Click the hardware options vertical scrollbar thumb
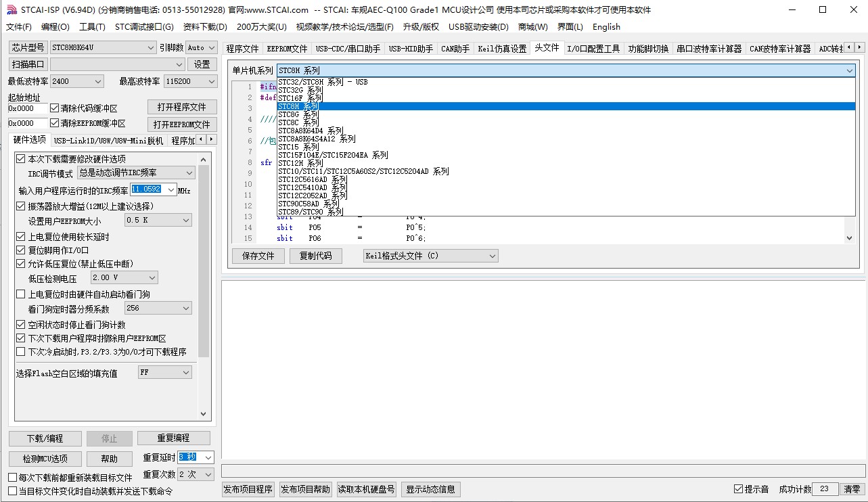868x502 pixels. 204,264
